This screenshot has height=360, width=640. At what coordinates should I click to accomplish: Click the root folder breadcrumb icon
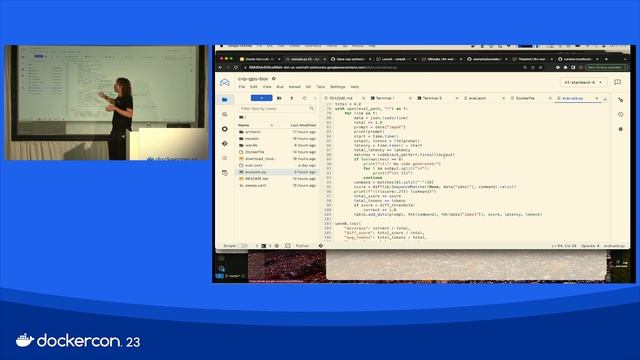click(x=241, y=117)
